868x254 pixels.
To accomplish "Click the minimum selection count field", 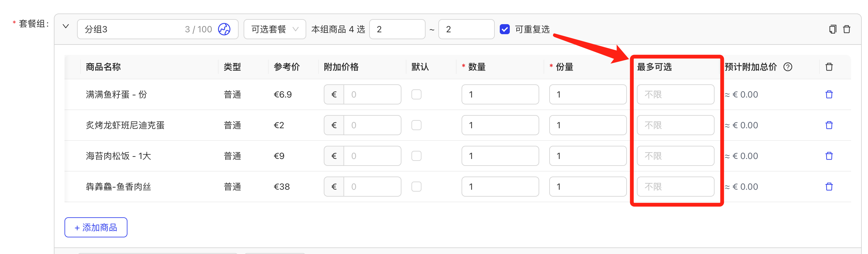I will (x=397, y=29).
